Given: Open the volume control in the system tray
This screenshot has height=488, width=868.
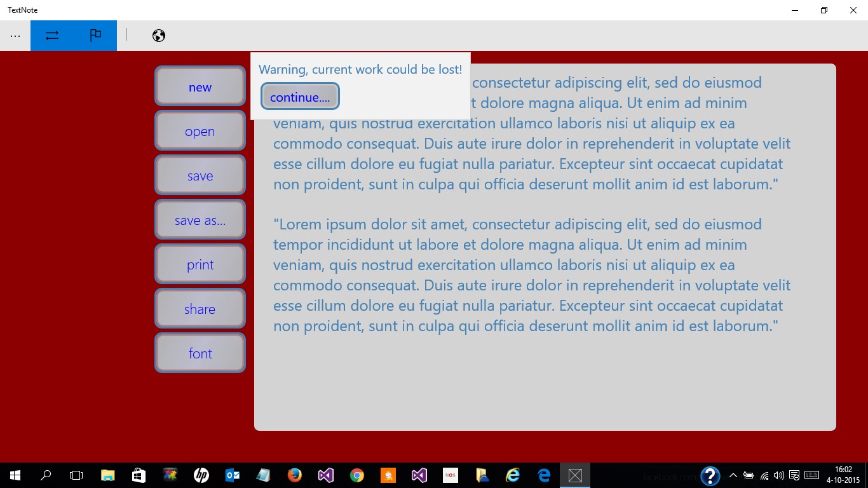Looking at the screenshot, I should (778, 475).
